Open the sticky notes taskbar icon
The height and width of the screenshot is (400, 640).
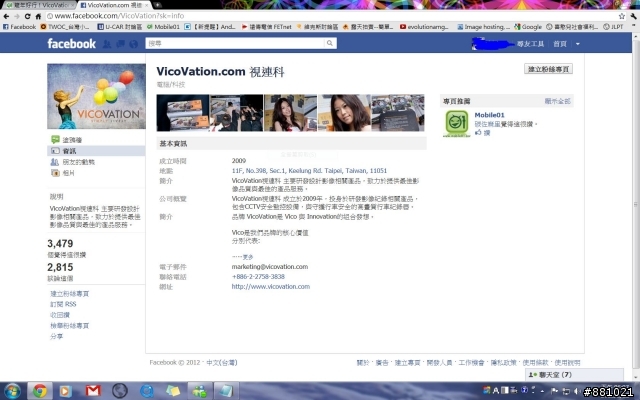173,391
